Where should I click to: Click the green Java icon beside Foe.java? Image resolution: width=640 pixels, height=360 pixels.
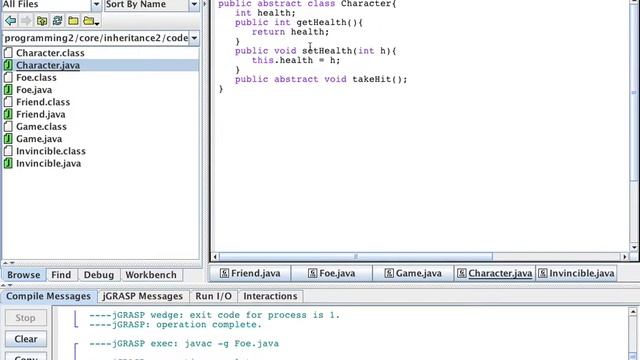point(8,89)
